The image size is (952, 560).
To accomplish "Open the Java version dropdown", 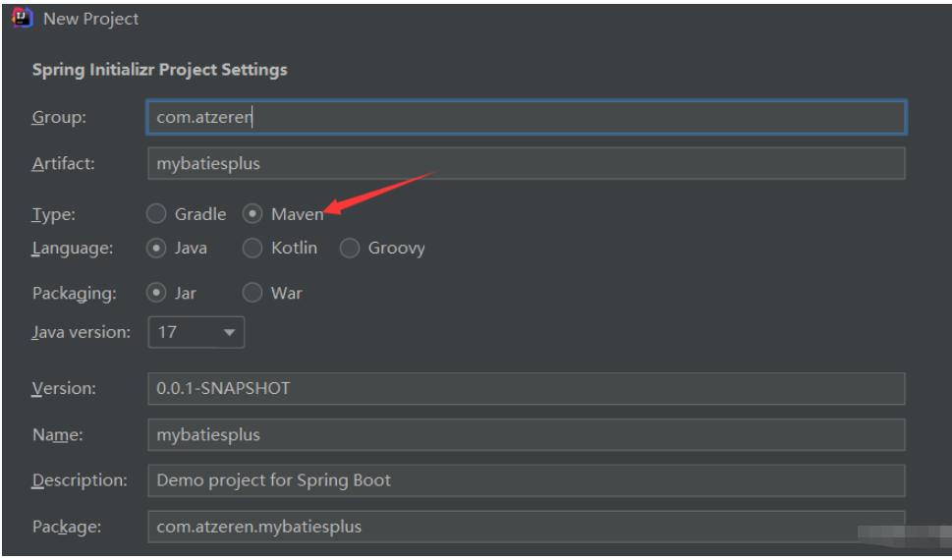I will pos(196,332).
